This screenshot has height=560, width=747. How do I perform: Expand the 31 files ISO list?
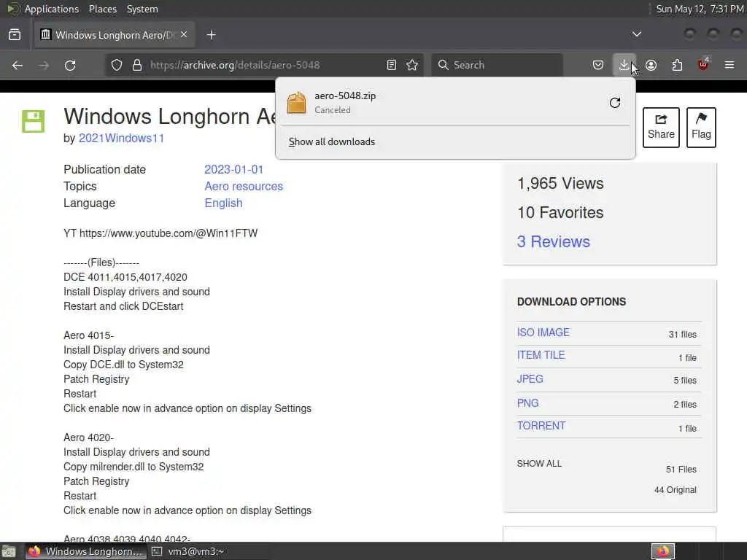682,335
